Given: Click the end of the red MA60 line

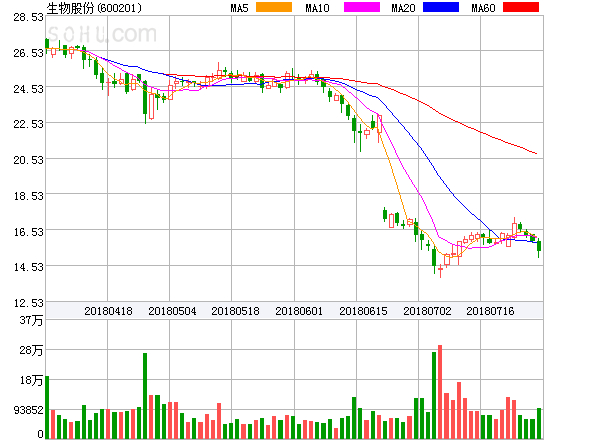Looking at the screenshot, I should point(536,153).
